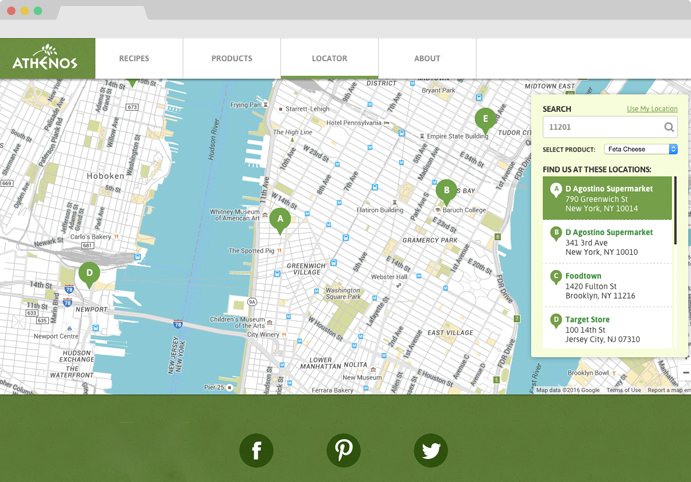The width and height of the screenshot is (691, 482).
Task: Click the search magnifier icon
Action: 669,127
